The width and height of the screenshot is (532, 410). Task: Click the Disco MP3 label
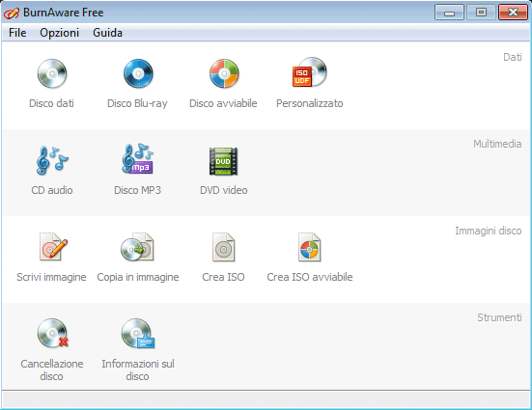click(137, 190)
